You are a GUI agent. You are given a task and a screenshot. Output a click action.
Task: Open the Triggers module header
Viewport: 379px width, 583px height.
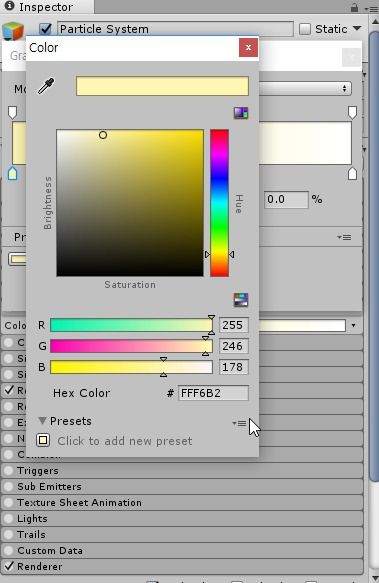182,471
